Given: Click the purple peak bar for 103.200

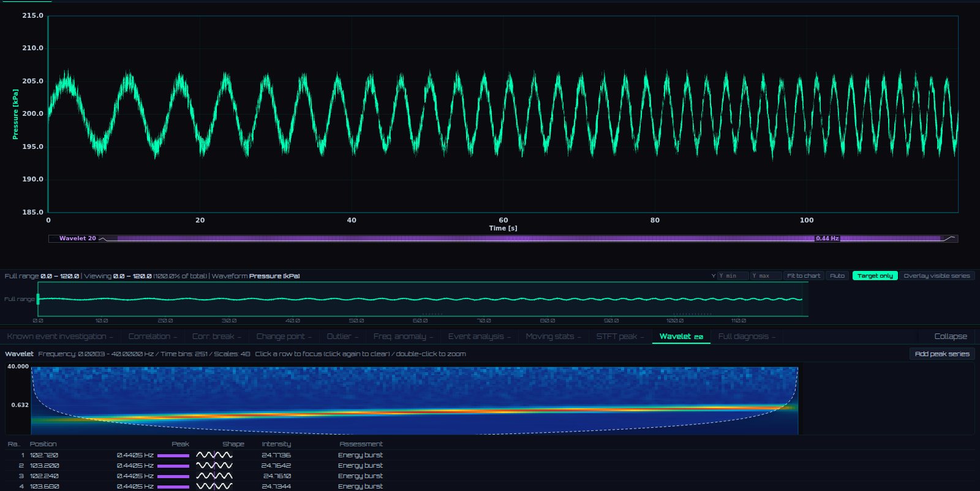Looking at the screenshot, I should [173, 466].
